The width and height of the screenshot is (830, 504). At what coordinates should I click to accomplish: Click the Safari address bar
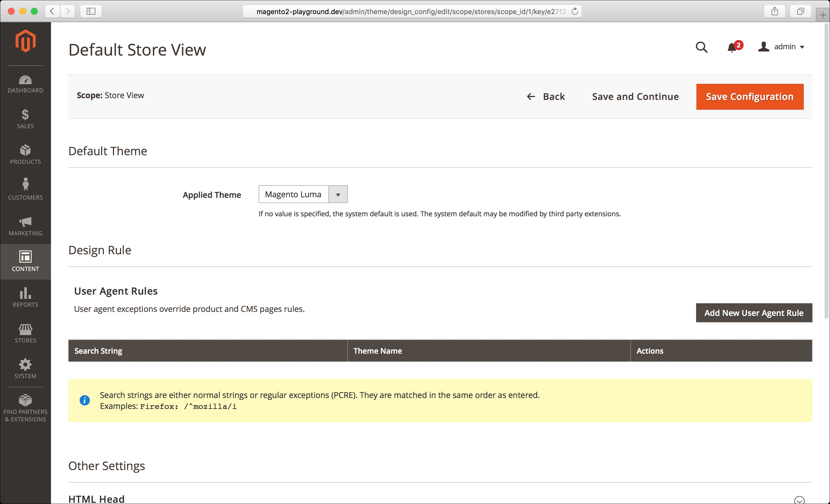point(412,12)
